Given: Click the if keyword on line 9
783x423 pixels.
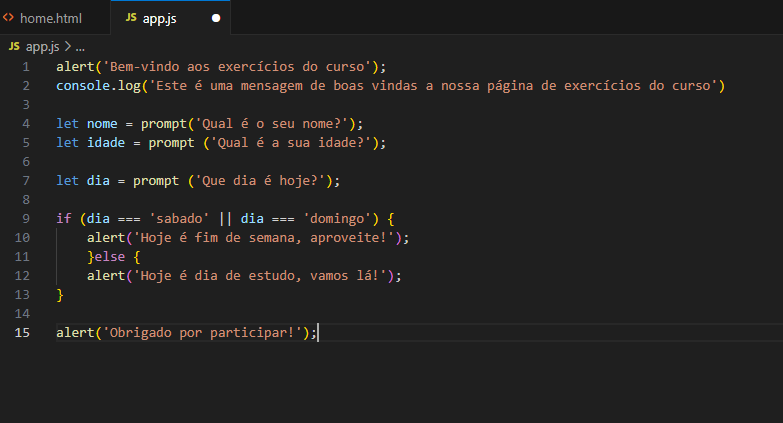Looking at the screenshot, I should 63,219.
